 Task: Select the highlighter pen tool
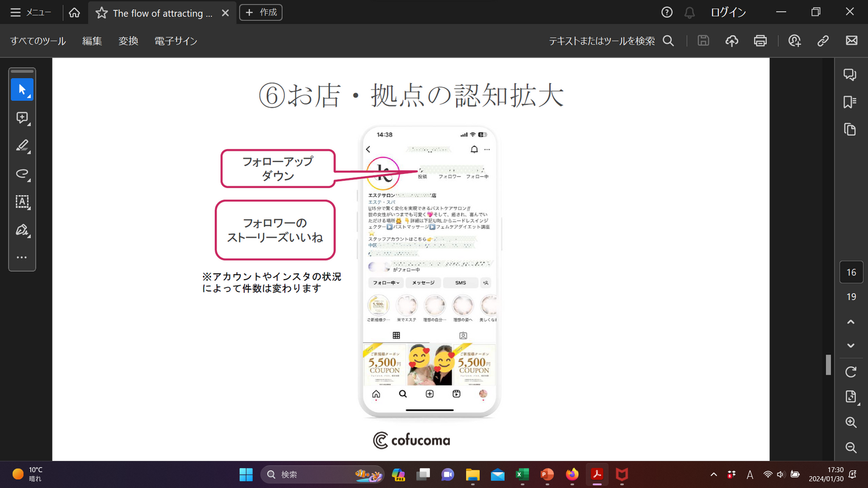point(22,146)
